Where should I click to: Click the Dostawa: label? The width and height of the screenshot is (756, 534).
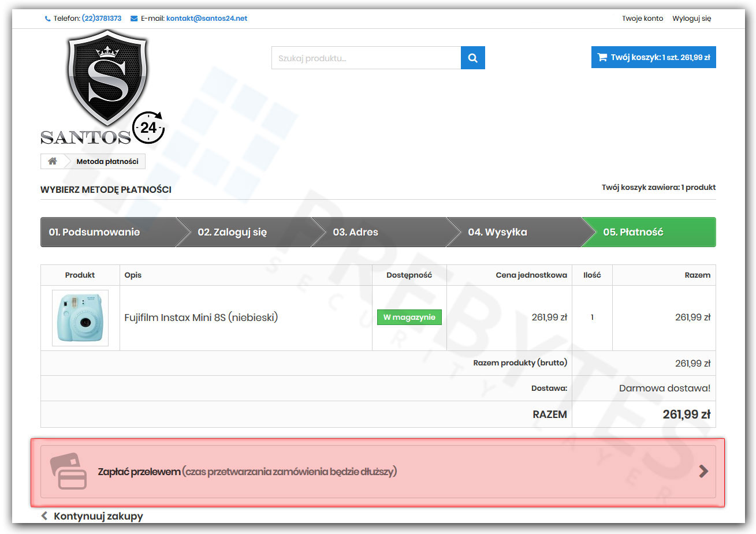coord(549,389)
